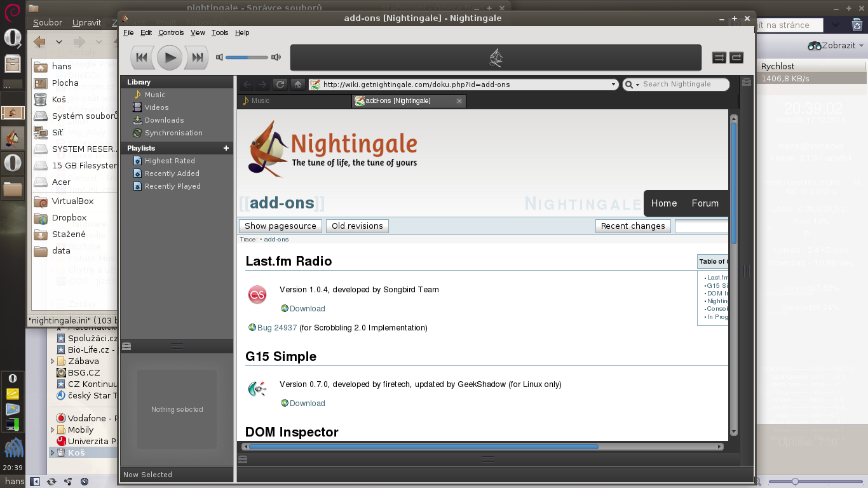Viewport: 868px width, 488px height.
Task: Click the horizontal scrollbar of the web page
Action: (x=482, y=447)
